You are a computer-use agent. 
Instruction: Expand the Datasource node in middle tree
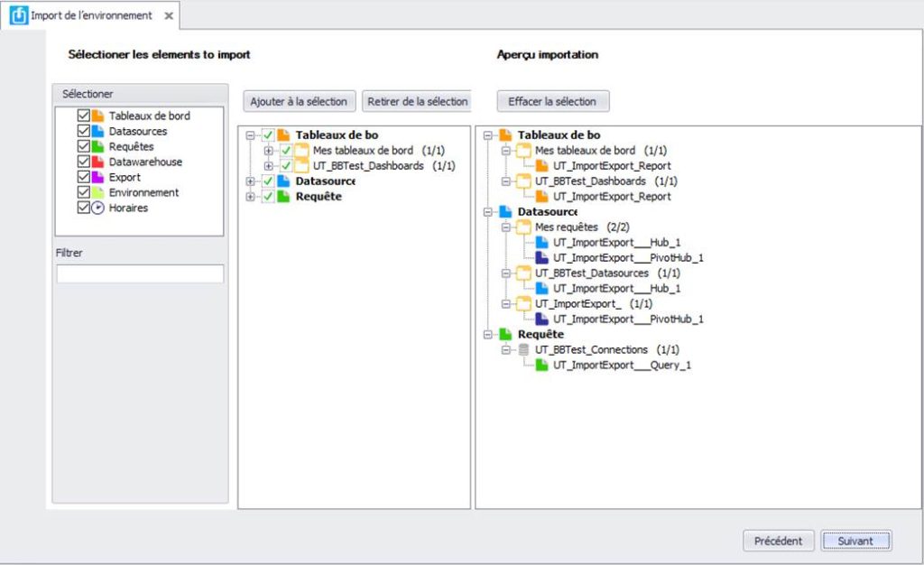coord(251,181)
